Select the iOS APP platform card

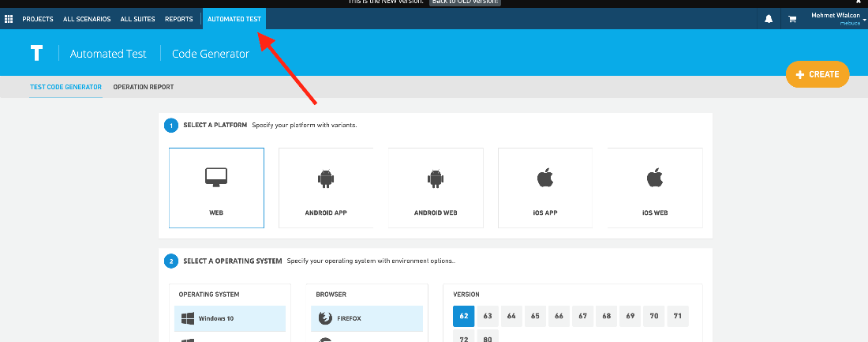pos(545,188)
